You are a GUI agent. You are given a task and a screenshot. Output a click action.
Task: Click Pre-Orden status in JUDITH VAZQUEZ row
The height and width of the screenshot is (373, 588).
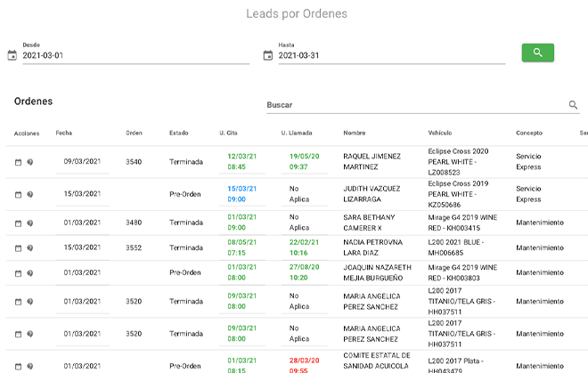pyautogui.click(x=185, y=194)
